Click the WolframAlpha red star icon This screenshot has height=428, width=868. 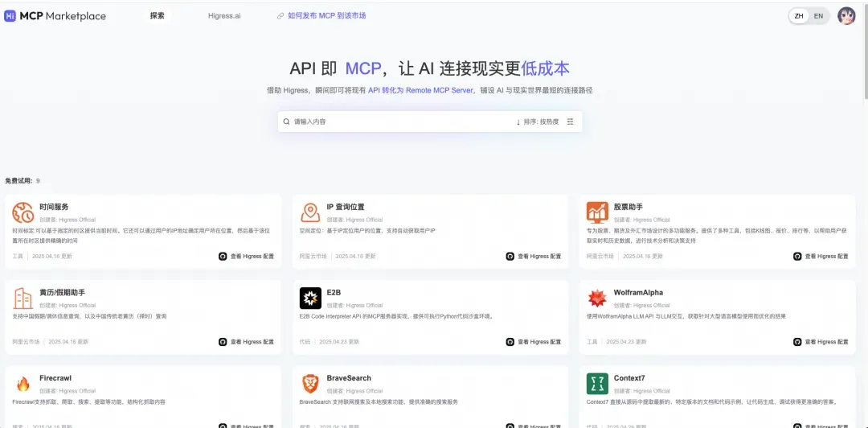pos(597,298)
